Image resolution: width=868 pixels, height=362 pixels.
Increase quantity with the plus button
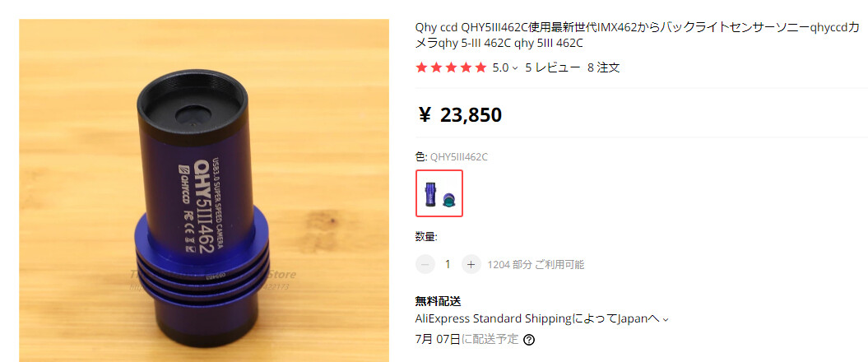click(471, 265)
